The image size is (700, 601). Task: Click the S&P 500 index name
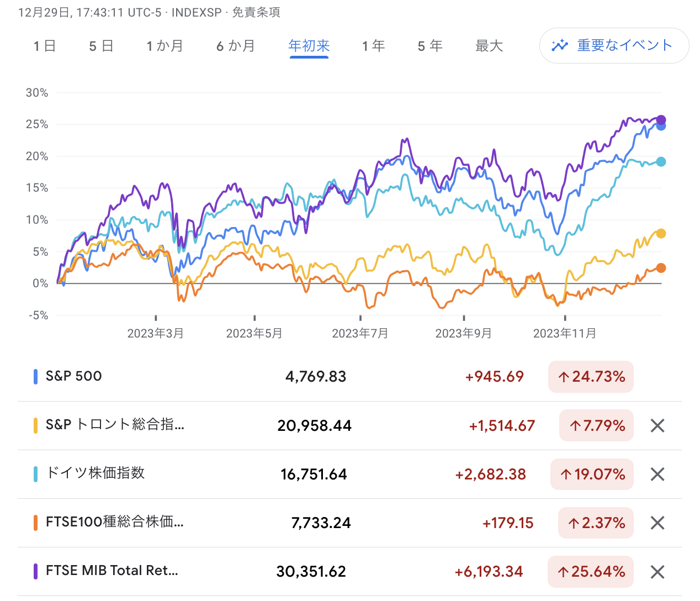pyautogui.click(x=74, y=376)
